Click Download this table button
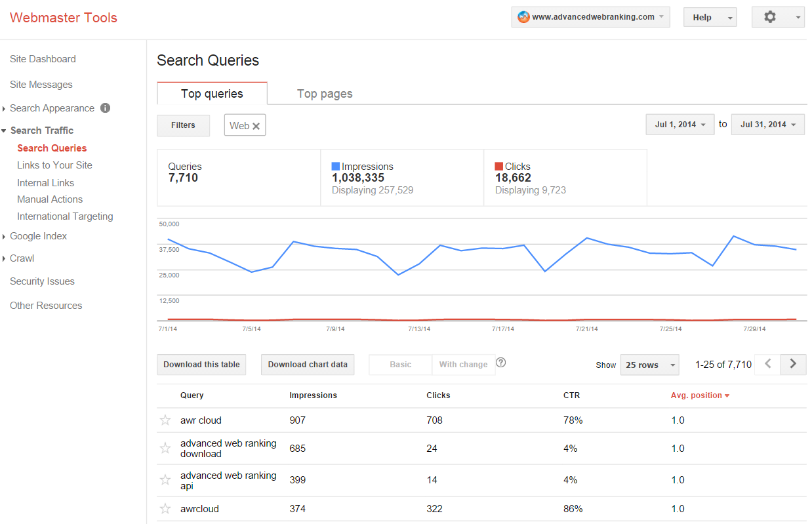Image resolution: width=812 pixels, height=524 pixels. [201, 365]
